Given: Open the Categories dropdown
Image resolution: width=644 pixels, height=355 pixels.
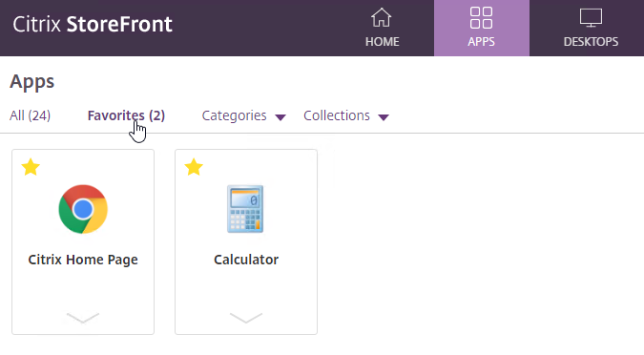Looking at the screenshot, I should click(x=243, y=115).
